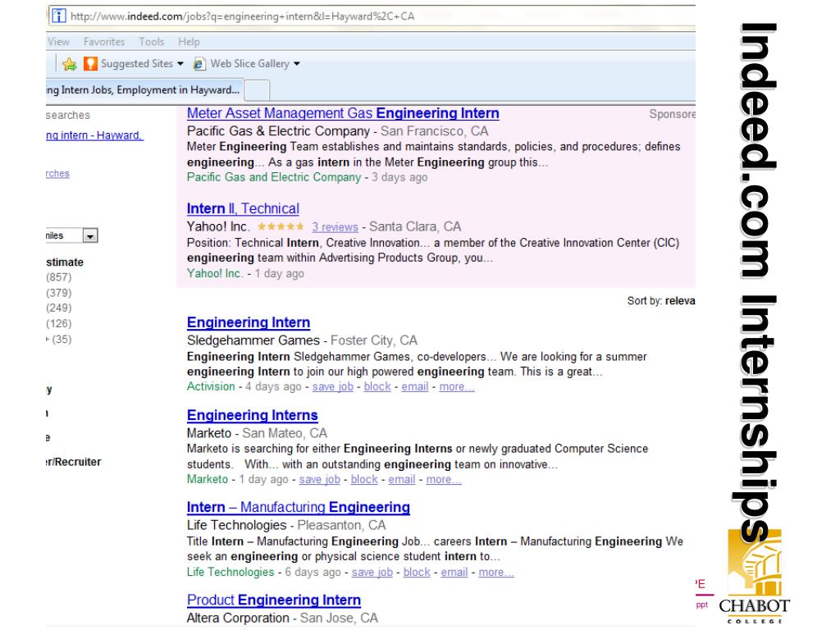The height and width of the screenshot is (630, 840).
Task: Open the Help menu
Action: (x=189, y=42)
